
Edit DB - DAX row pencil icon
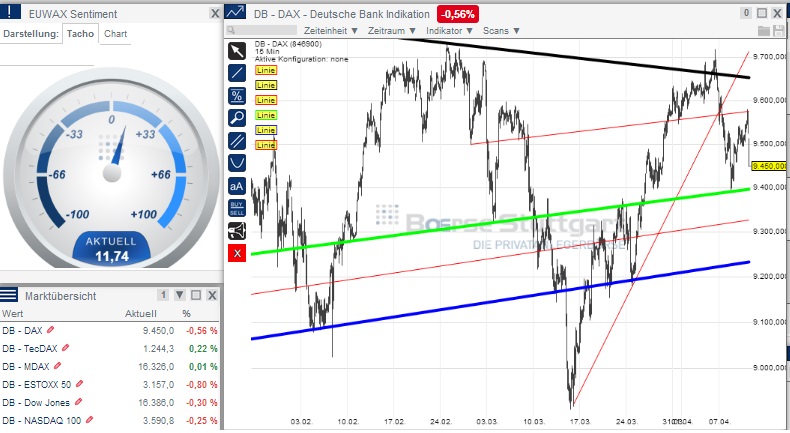click(x=50, y=330)
